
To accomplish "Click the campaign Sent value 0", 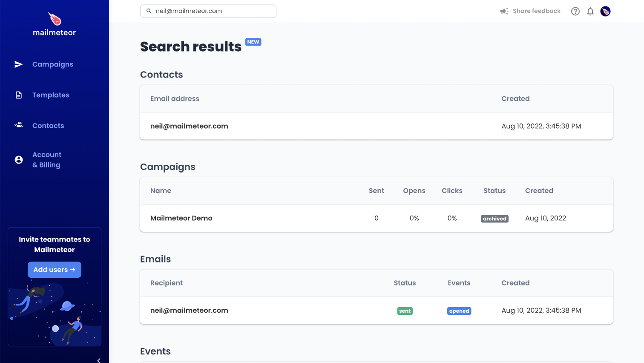I will (377, 218).
